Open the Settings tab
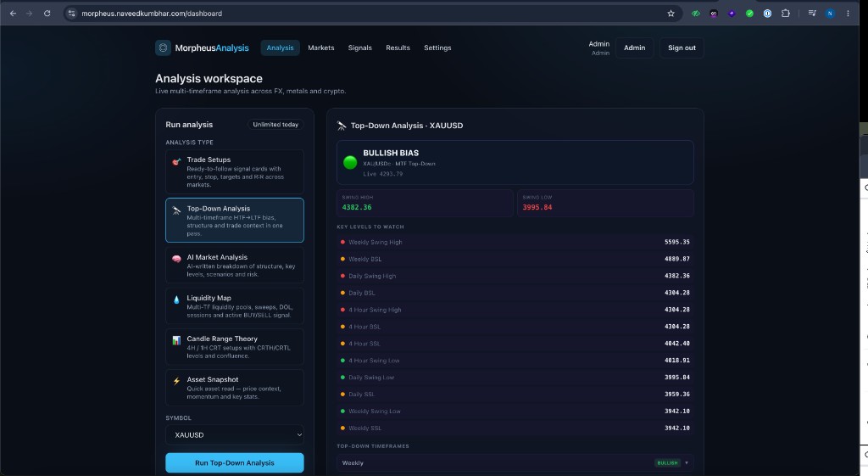 pyautogui.click(x=437, y=48)
